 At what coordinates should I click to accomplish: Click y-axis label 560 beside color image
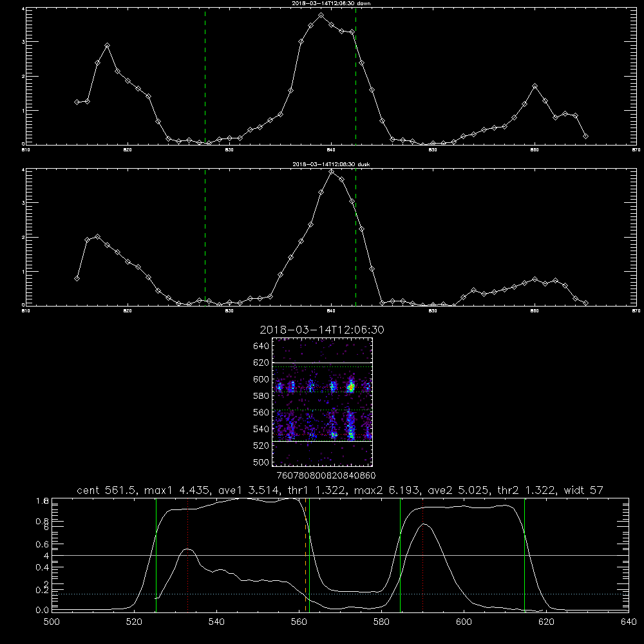pyautogui.click(x=261, y=412)
